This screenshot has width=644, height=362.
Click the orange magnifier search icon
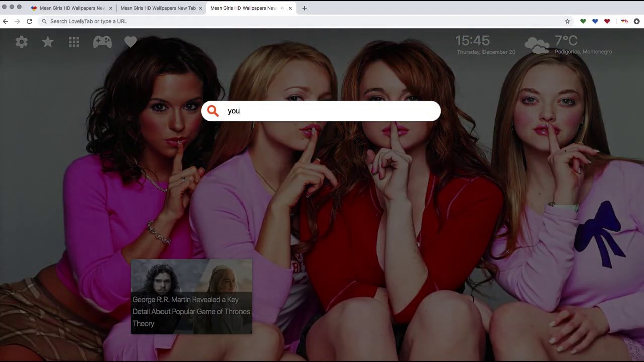pyautogui.click(x=213, y=111)
